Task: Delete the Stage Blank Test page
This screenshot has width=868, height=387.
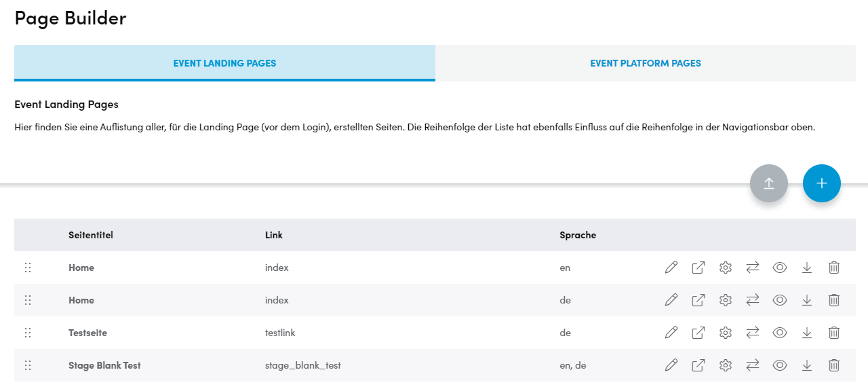Action: click(x=834, y=365)
